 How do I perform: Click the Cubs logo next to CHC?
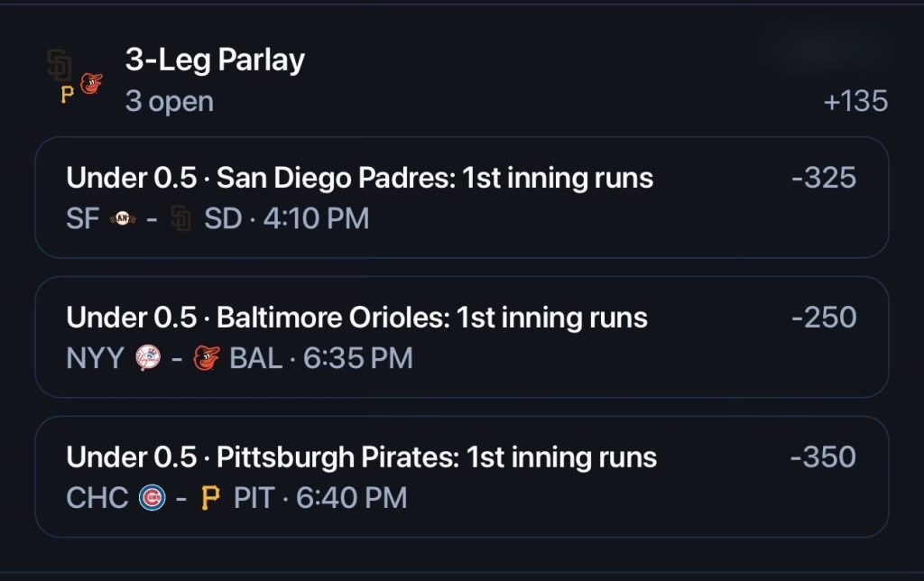152,498
